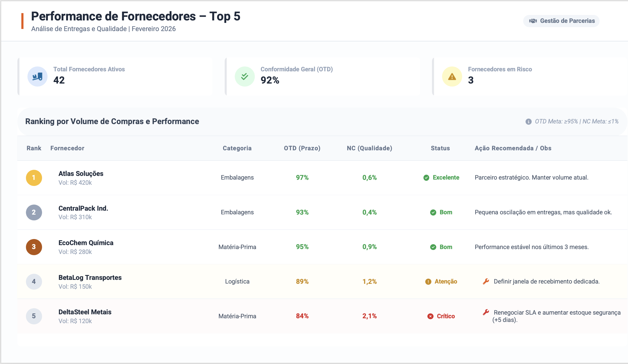The image size is (628, 364).
Task: Click the wrench icon in DeltaSteel Metais row
Action: click(486, 312)
